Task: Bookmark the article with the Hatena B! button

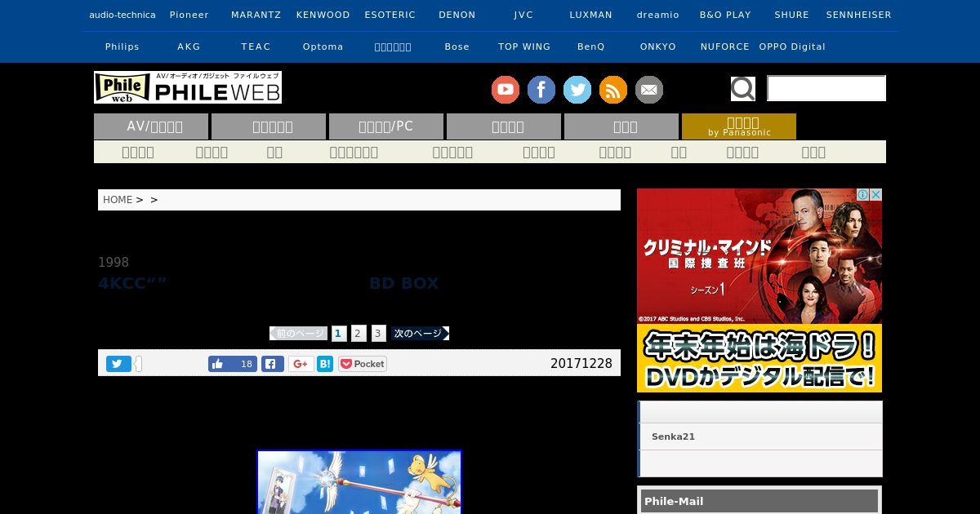Action: [325, 364]
